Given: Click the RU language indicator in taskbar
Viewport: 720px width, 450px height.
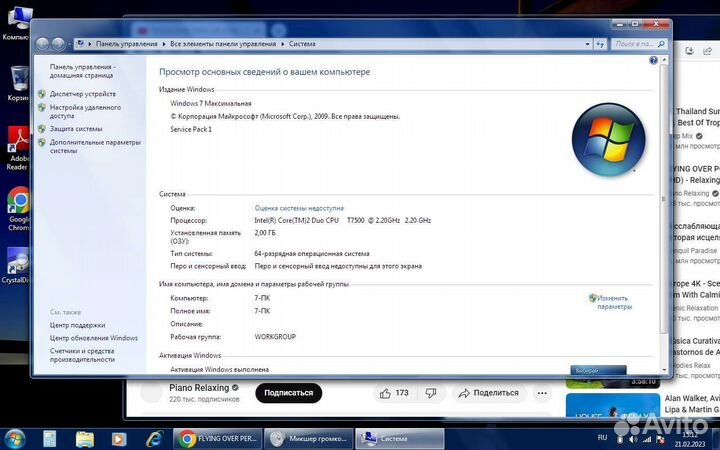Looking at the screenshot, I should click(602, 438).
